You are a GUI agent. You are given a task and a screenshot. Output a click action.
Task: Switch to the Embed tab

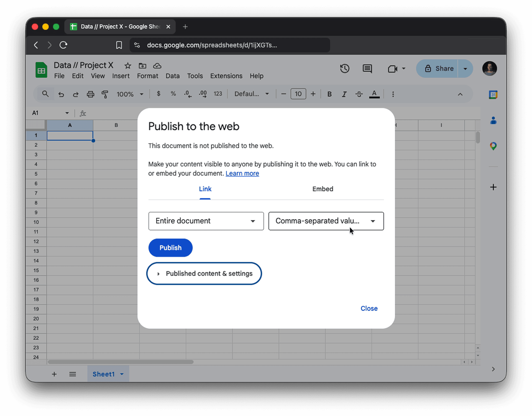323,189
